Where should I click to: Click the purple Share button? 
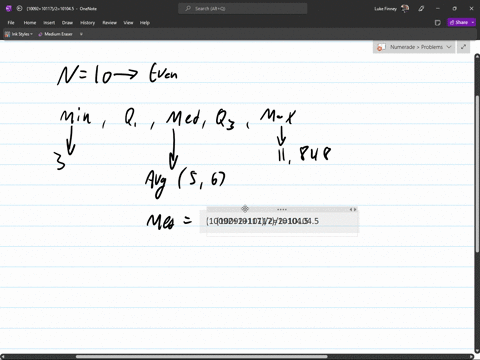[459, 22]
